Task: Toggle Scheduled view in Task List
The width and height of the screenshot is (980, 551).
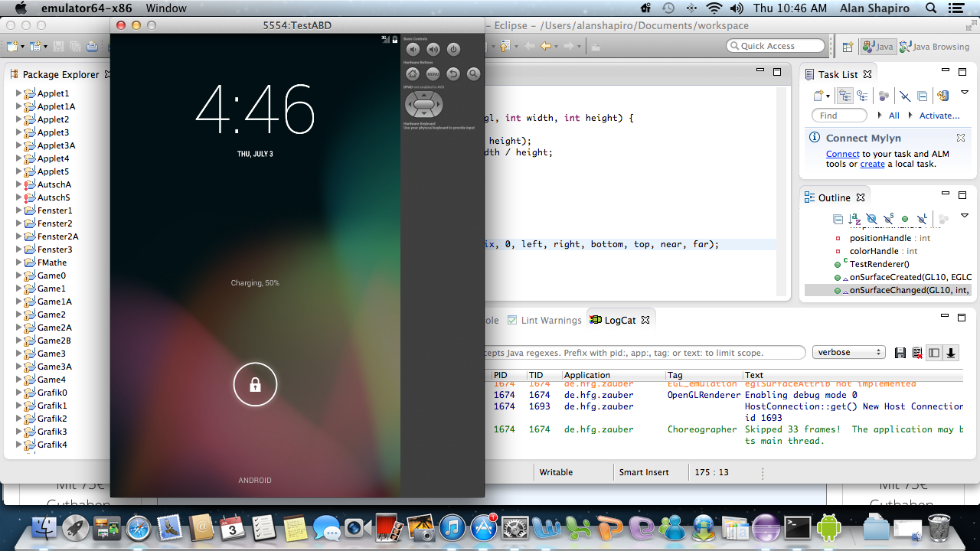Action: click(863, 96)
